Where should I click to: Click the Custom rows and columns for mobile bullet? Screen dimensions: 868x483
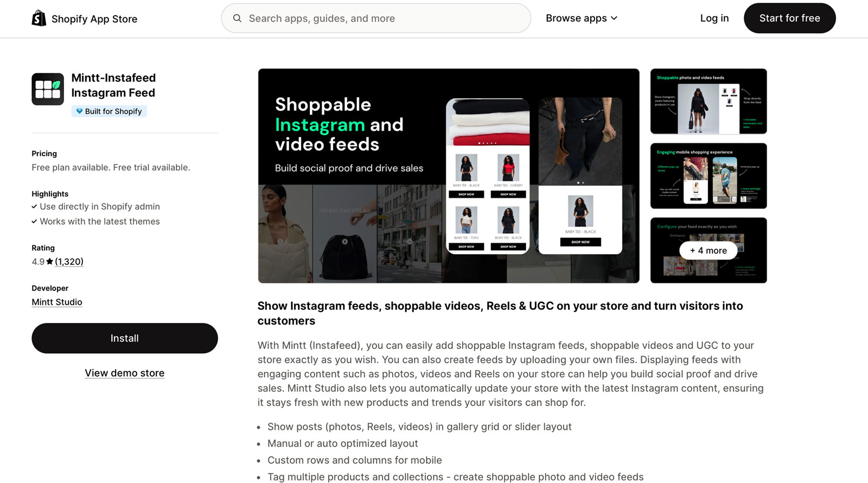click(355, 460)
